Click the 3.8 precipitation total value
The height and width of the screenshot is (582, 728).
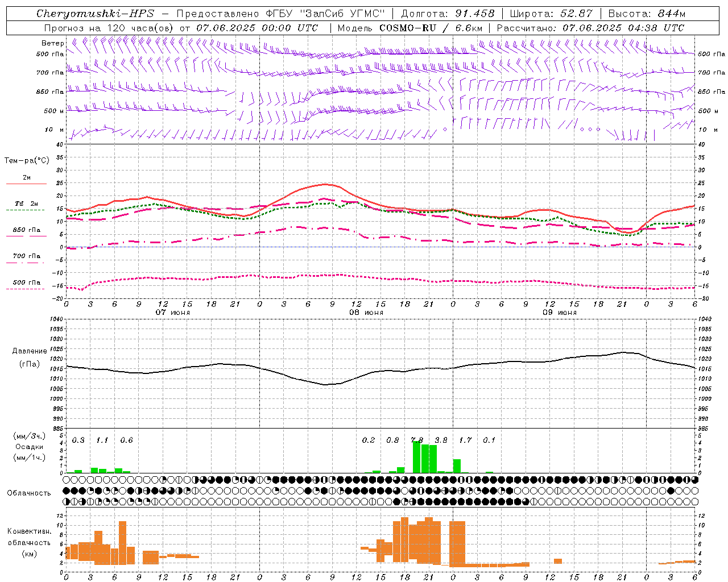click(x=441, y=440)
